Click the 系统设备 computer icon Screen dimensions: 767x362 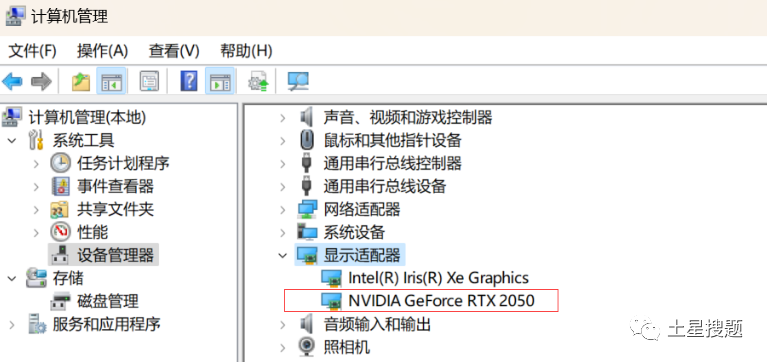tap(308, 232)
